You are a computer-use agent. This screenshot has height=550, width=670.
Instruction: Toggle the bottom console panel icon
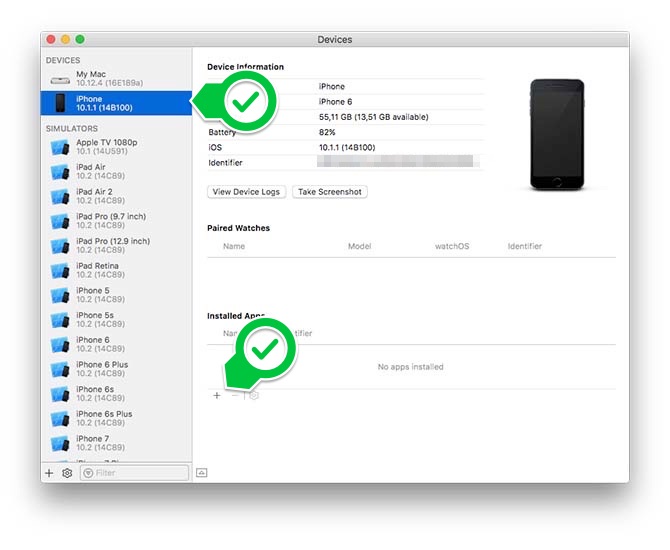coord(202,473)
